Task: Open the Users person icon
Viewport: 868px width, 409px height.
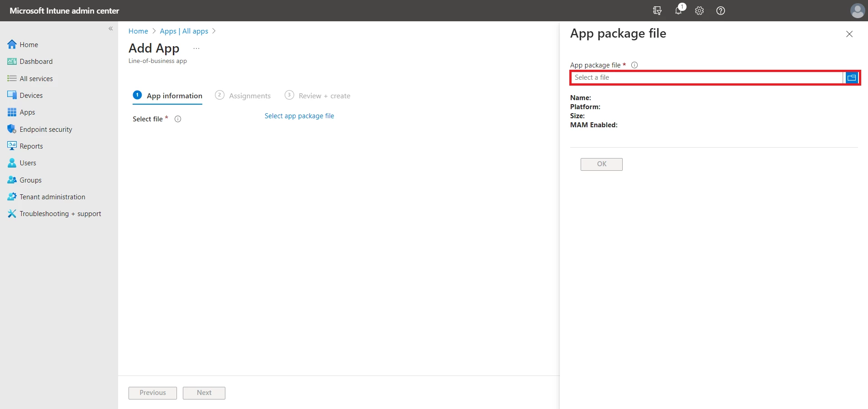Action: click(x=12, y=163)
